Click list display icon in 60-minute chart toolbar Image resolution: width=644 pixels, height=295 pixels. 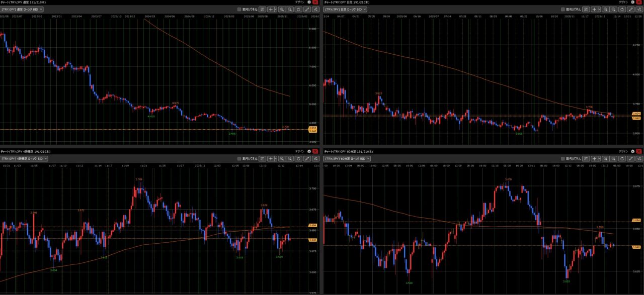[x=585, y=158]
